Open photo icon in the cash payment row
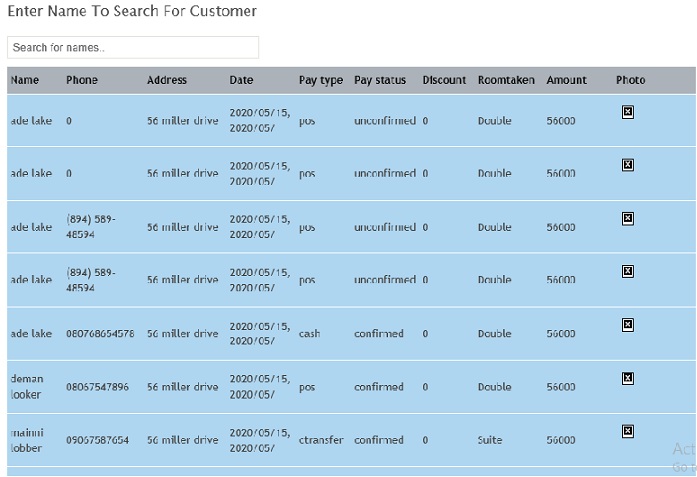The height and width of the screenshot is (477, 697). click(x=628, y=325)
